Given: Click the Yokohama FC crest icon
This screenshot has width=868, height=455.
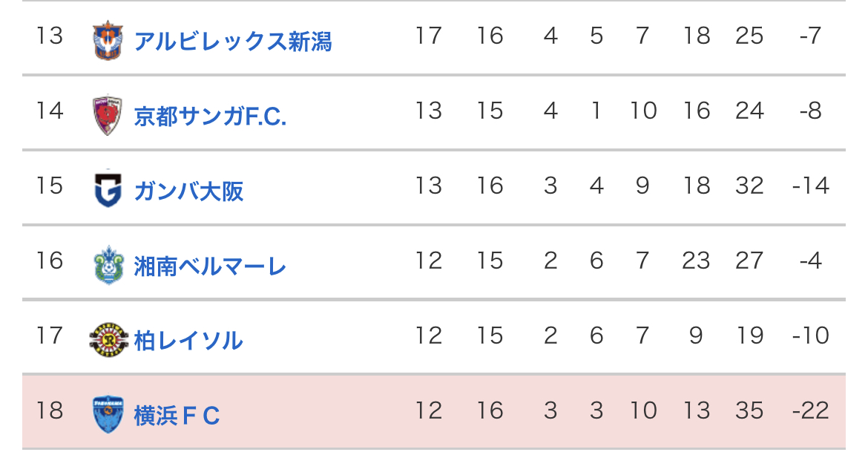Looking at the screenshot, I should pos(108,414).
